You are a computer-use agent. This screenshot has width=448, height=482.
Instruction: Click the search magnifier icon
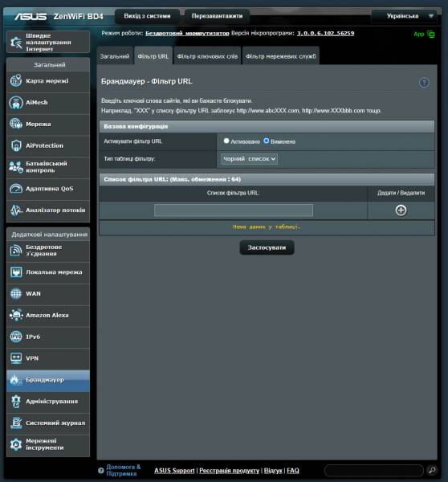[432, 470]
